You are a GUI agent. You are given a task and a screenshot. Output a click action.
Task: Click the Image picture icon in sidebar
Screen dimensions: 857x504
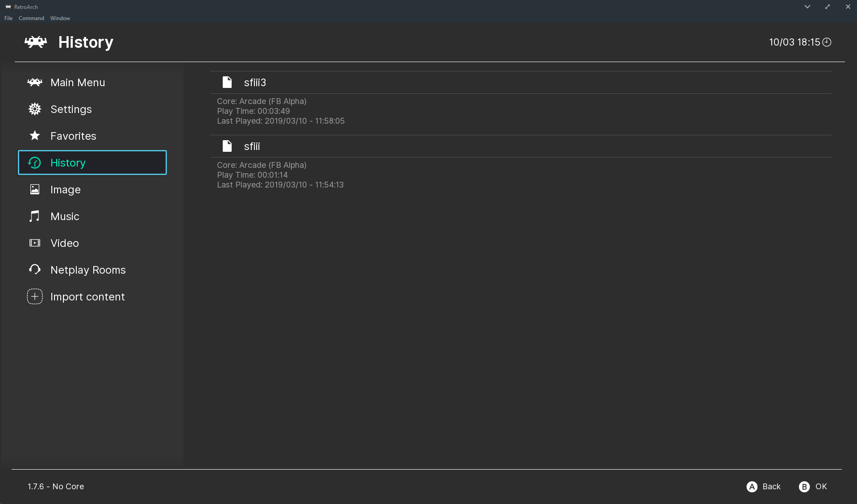point(35,189)
